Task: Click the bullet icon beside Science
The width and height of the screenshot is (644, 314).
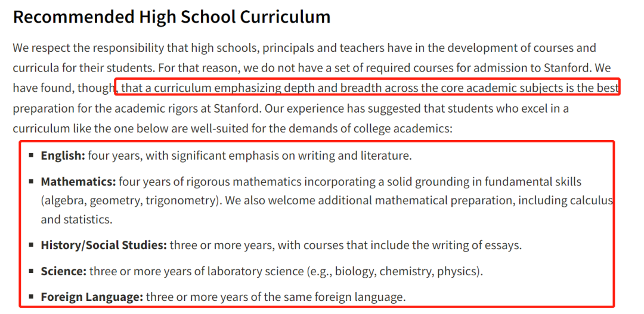Action: point(31,271)
